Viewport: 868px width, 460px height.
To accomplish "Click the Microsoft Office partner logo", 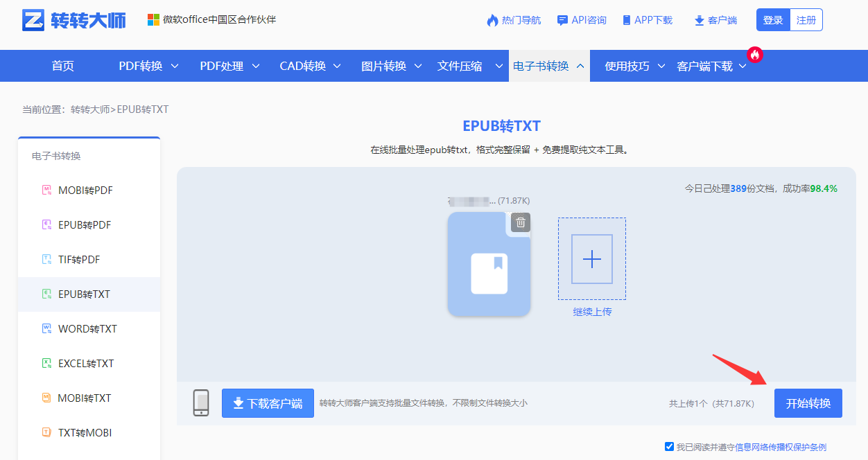I will [153, 20].
